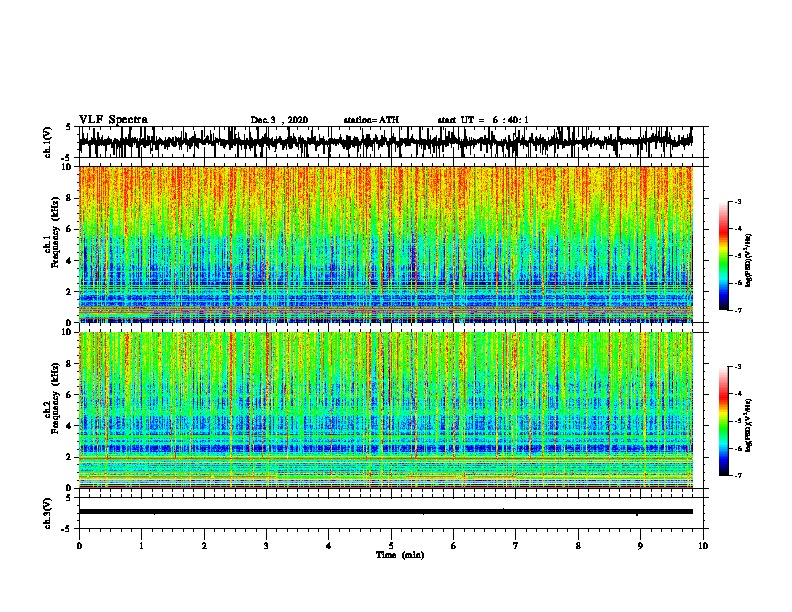792x612 pixels.
Task: Click the time axis tick label "9"
Action: point(640,545)
